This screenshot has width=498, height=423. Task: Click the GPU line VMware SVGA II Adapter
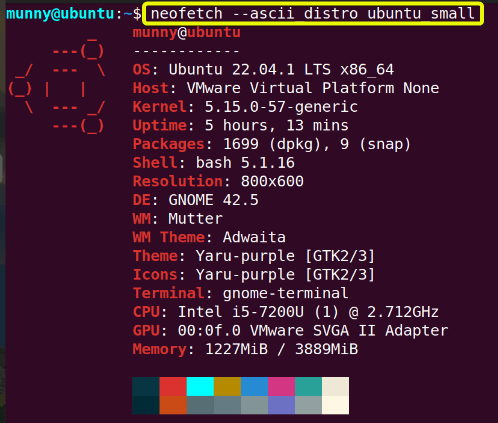[x=290, y=331]
